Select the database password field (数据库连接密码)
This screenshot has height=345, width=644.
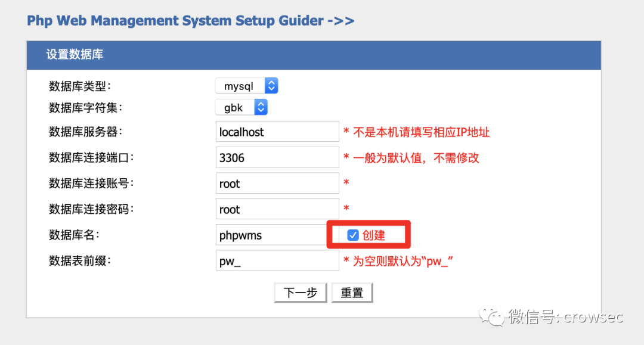277,209
